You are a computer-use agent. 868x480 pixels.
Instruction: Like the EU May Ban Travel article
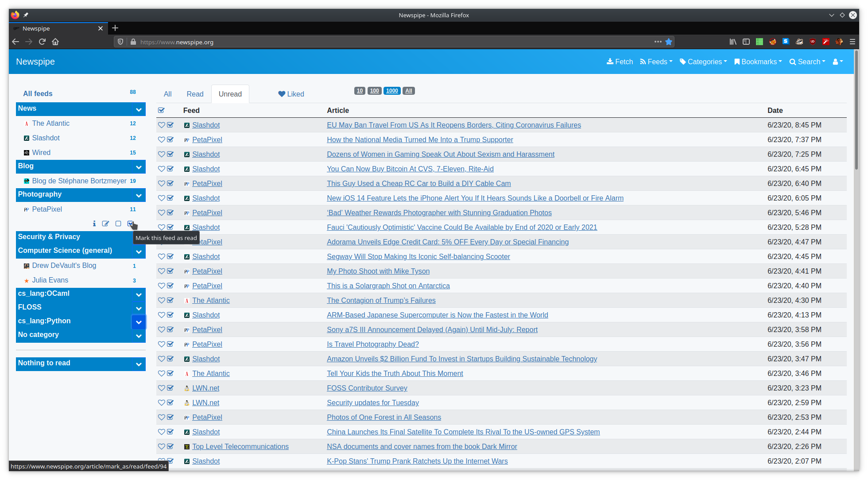(x=161, y=125)
